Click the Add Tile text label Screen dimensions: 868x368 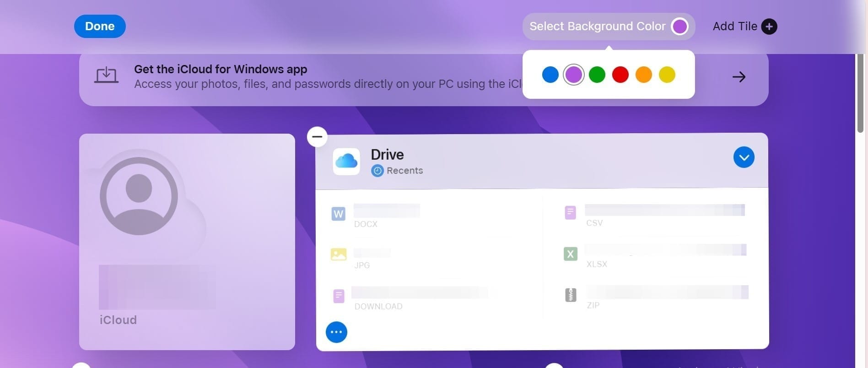(x=735, y=27)
